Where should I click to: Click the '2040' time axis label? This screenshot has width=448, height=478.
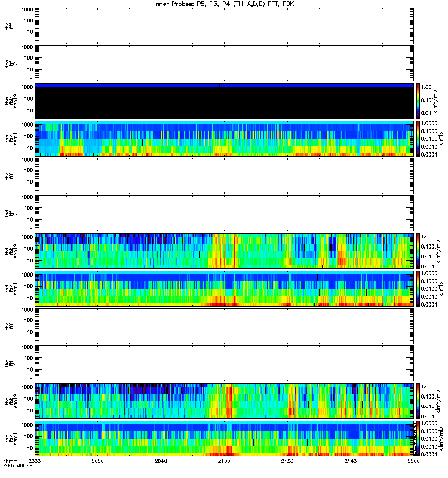[x=161, y=461]
